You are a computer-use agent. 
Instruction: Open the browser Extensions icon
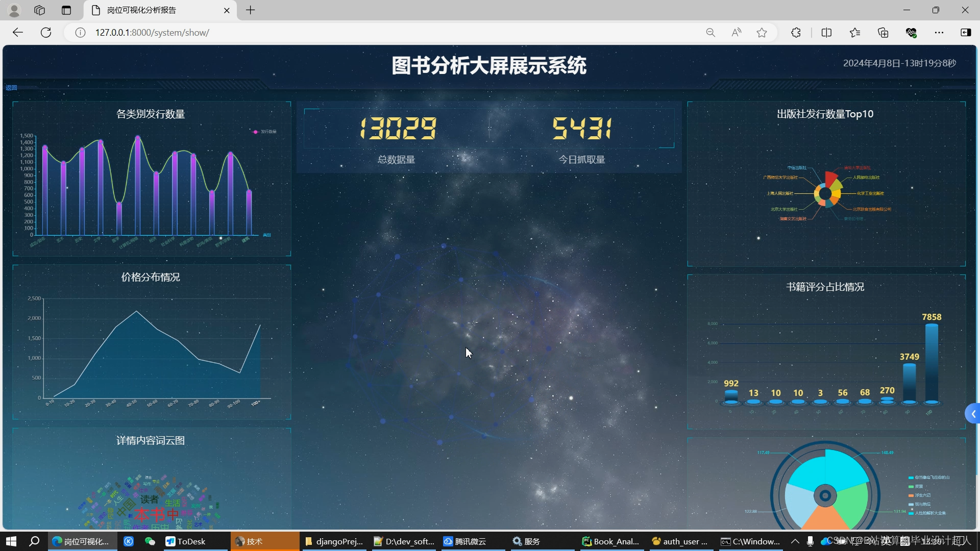pyautogui.click(x=796, y=33)
